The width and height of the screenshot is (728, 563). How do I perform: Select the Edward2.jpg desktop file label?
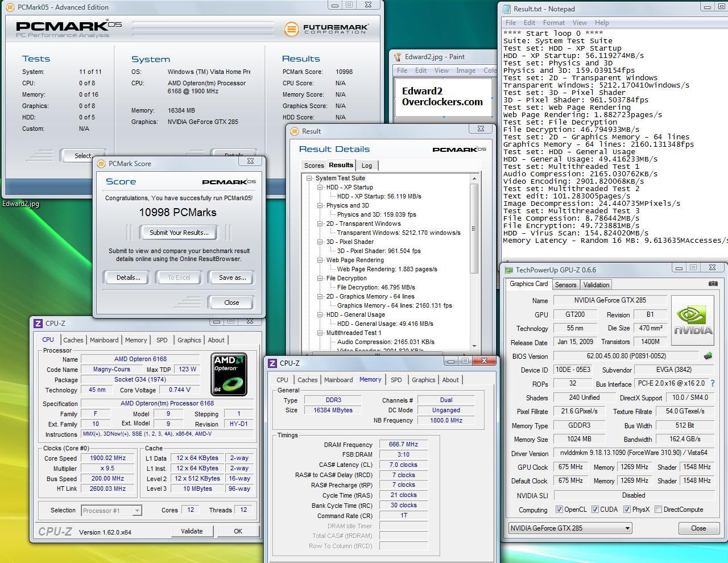click(20, 204)
